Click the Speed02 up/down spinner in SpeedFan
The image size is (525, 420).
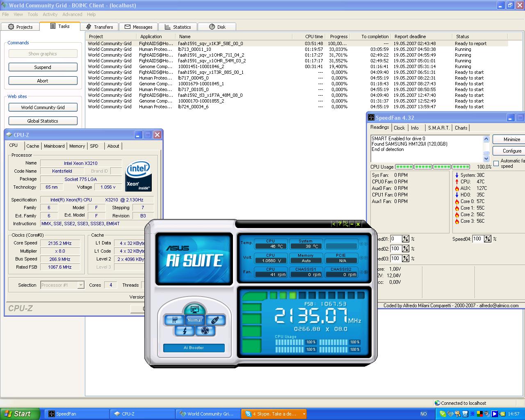(x=405, y=249)
